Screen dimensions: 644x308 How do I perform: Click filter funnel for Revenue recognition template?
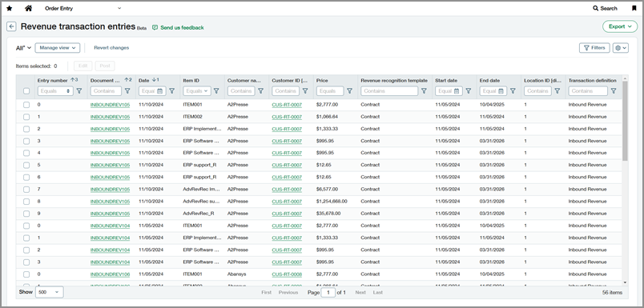(x=424, y=91)
